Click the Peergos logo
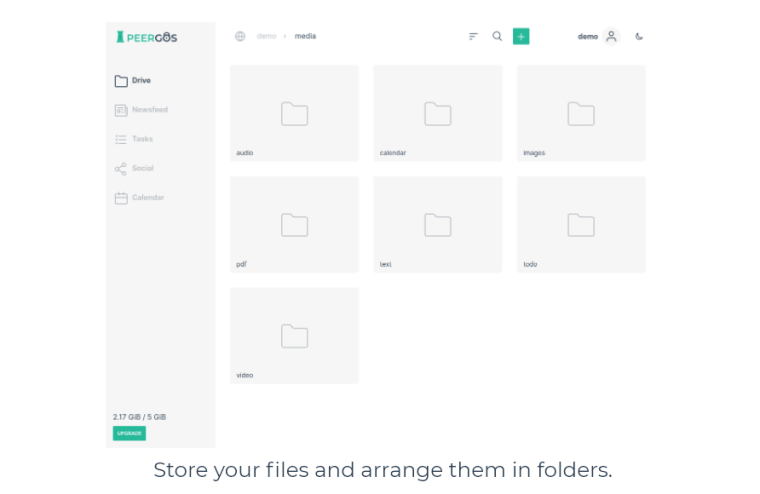Viewport: 760px width, 494px height. click(146, 37)
